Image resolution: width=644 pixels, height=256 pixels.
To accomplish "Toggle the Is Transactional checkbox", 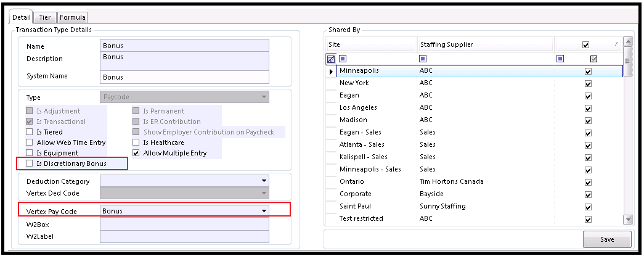I will [x=29, y=122].
